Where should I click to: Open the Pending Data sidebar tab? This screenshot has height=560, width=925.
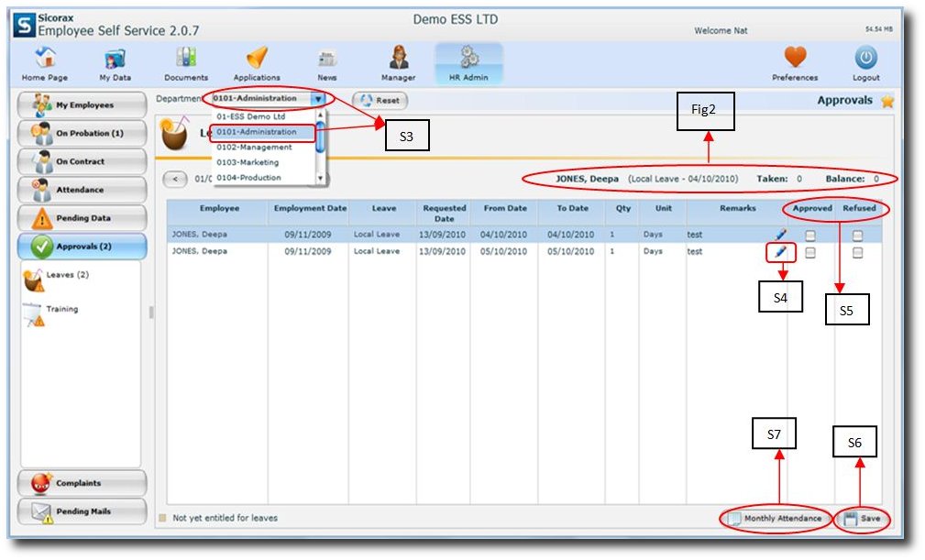(x=81, y=218)
